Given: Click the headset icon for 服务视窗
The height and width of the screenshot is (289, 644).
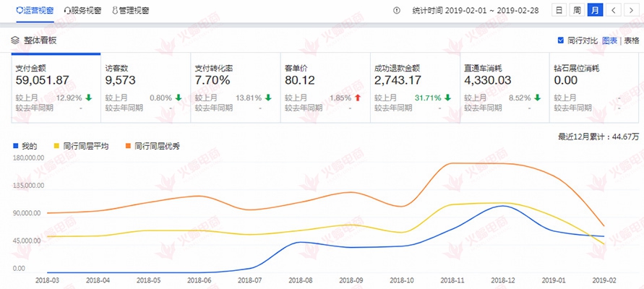Looking at the screenshot, I should pos(67,11).
